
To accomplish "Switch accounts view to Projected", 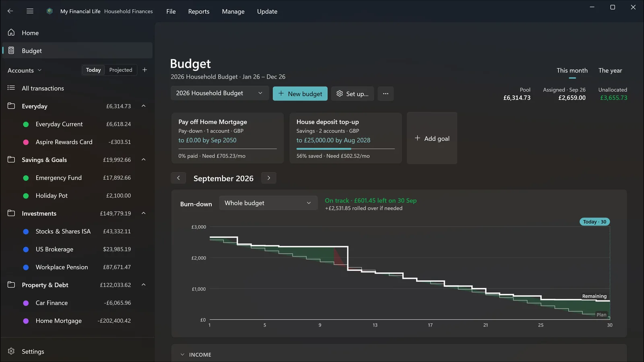I will pos(121,70).
